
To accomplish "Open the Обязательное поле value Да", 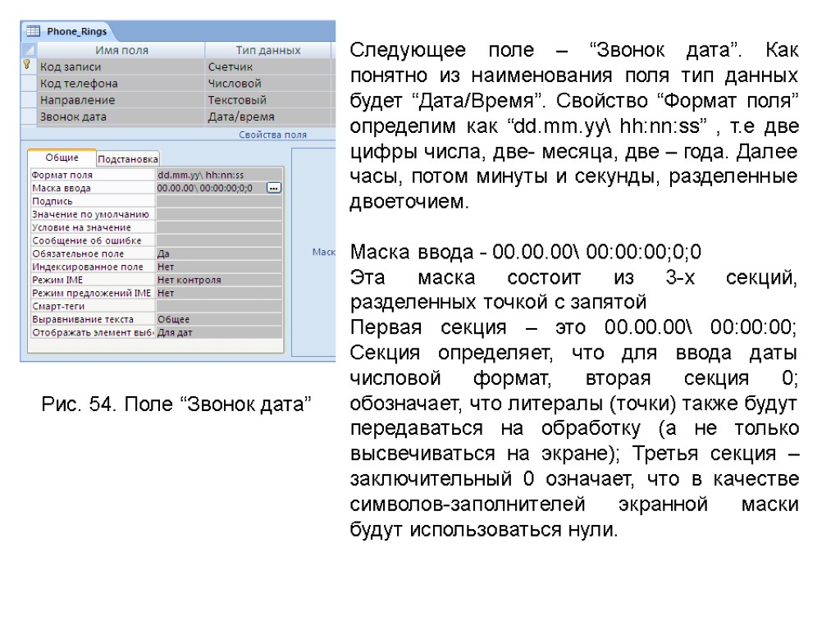I will (218, 254).
